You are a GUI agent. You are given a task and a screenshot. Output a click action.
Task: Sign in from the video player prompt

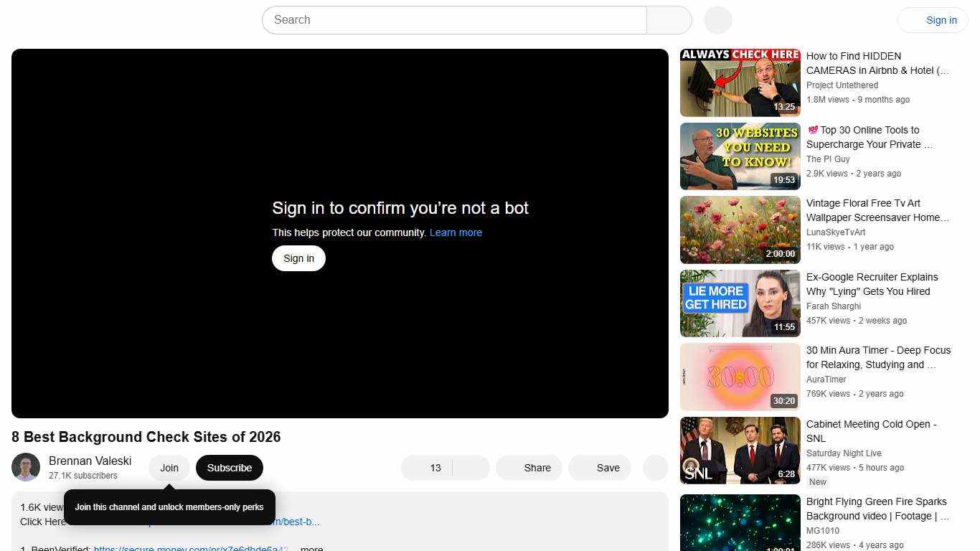click(298, 258)
